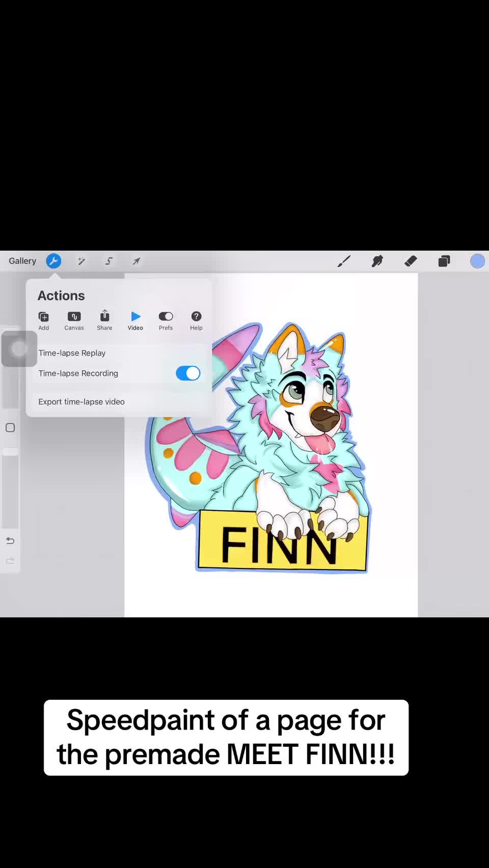
Task: Open the Layers panel
Action: (x=444, y=261)
